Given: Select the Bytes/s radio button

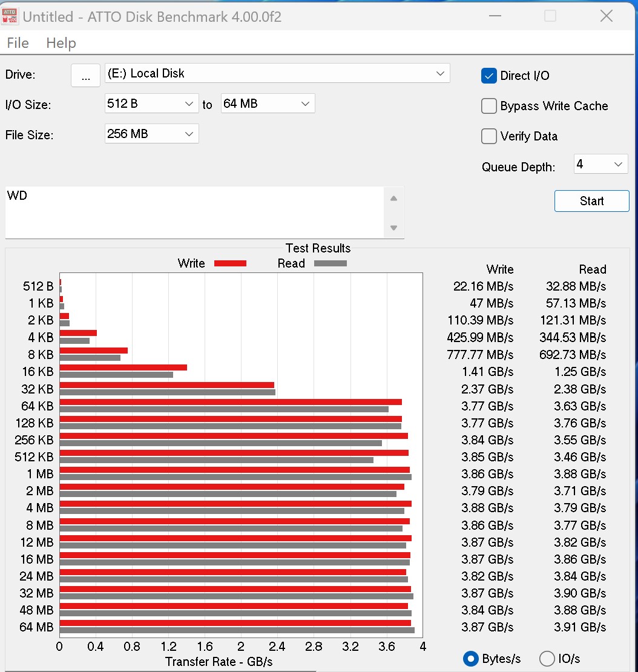Looking at the screenshot, I should [x=470, y=659].
